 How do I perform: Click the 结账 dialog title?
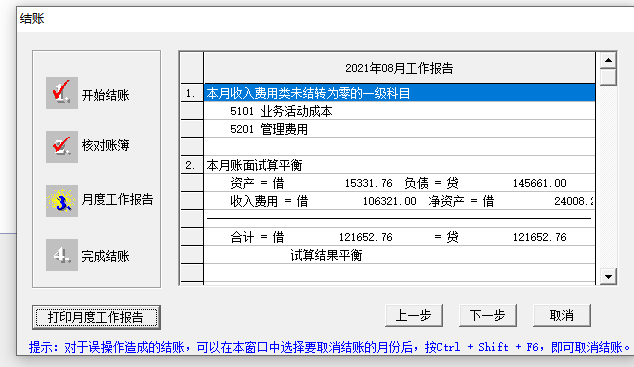[x=32, y=19]
